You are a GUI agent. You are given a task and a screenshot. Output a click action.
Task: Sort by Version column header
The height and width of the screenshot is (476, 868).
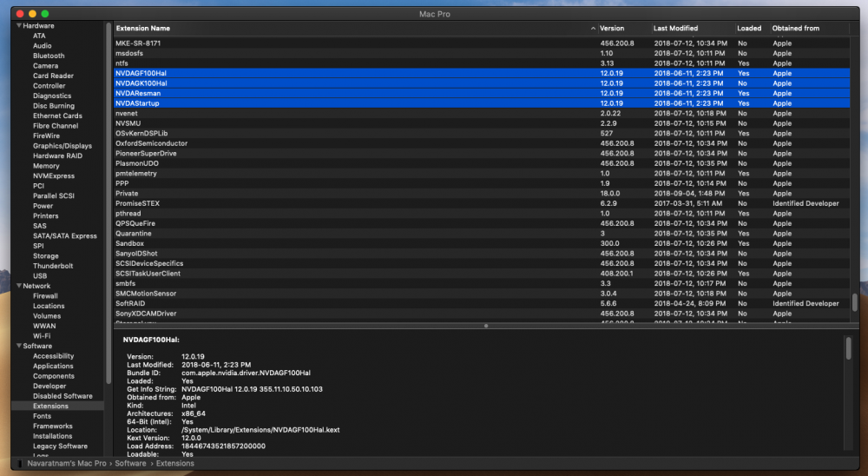pyautogui.click(x=612, y=29)
